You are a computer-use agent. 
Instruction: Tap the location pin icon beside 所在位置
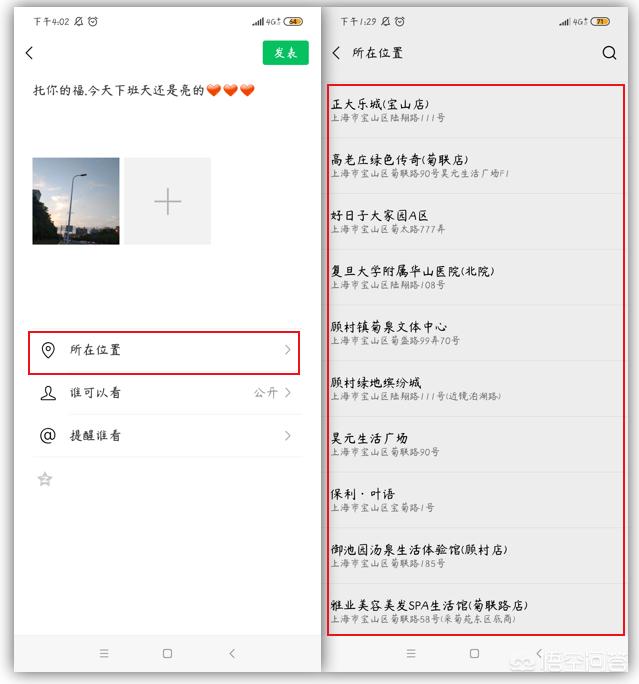click(x=47, y=350)
